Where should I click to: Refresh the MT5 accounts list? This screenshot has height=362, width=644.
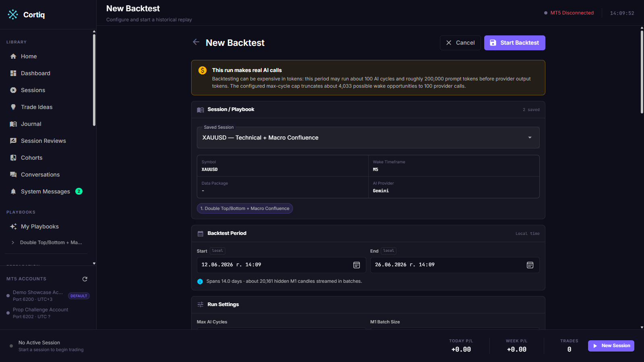(x=85, y=279)
